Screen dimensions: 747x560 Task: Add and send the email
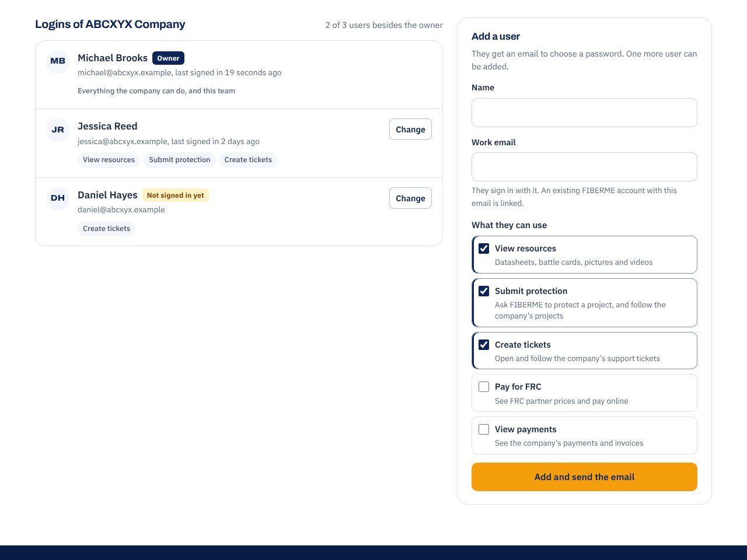[584, 477]
